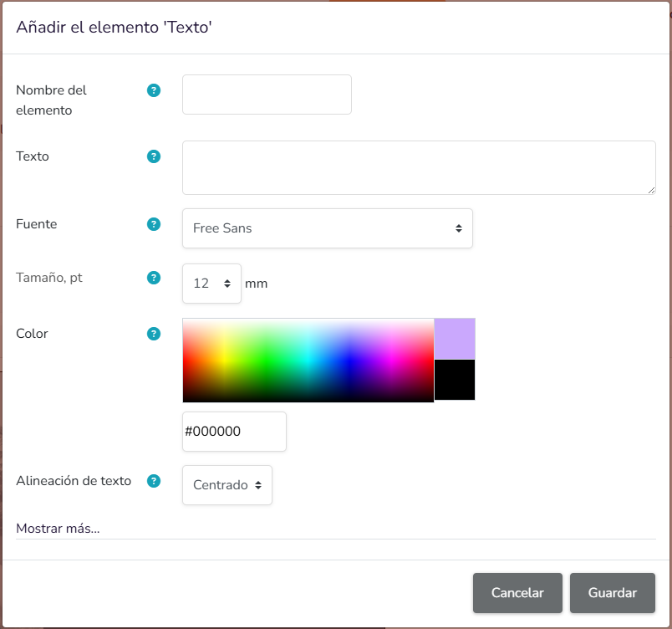The width and height of the screenshot is (672, 629).
Task: Click the Fuente label
Action: (37, 224)
